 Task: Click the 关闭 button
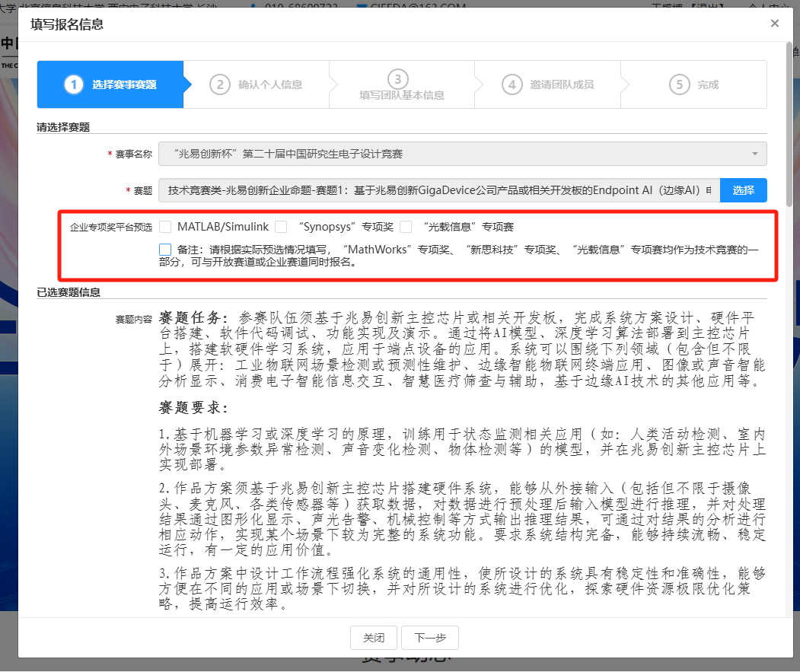pos(374,638)
